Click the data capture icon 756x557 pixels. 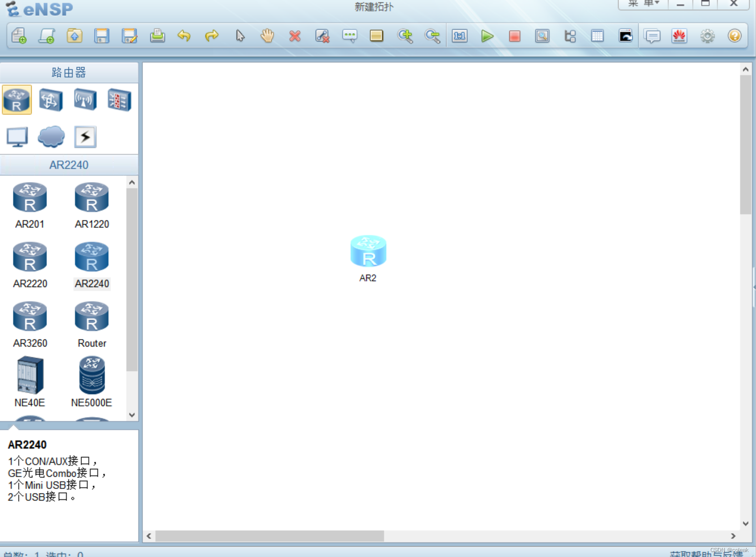click(542, 36)
